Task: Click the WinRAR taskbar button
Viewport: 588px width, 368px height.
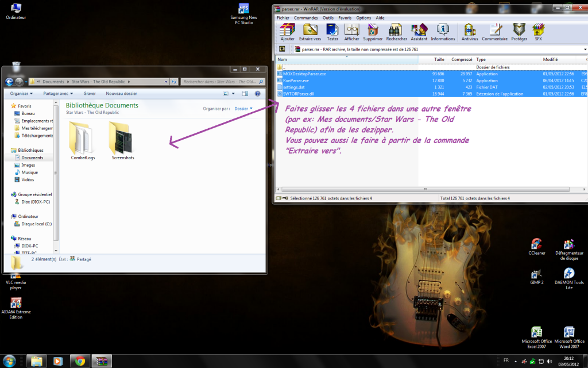Action: [x=102, y=361]
